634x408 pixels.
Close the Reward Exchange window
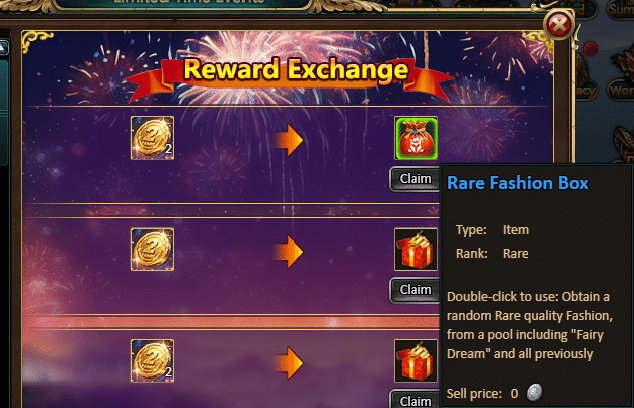(559, 25)
